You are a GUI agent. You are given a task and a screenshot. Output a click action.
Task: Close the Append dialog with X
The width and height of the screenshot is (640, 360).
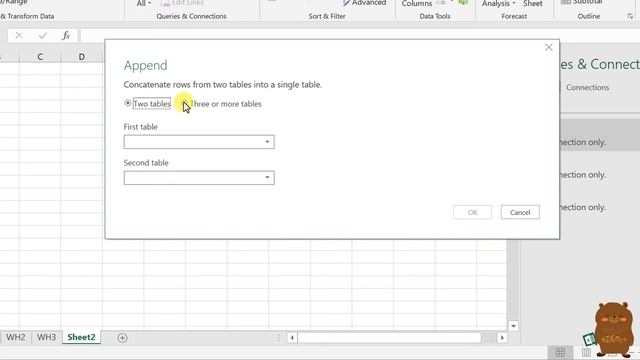pos(549,47)
